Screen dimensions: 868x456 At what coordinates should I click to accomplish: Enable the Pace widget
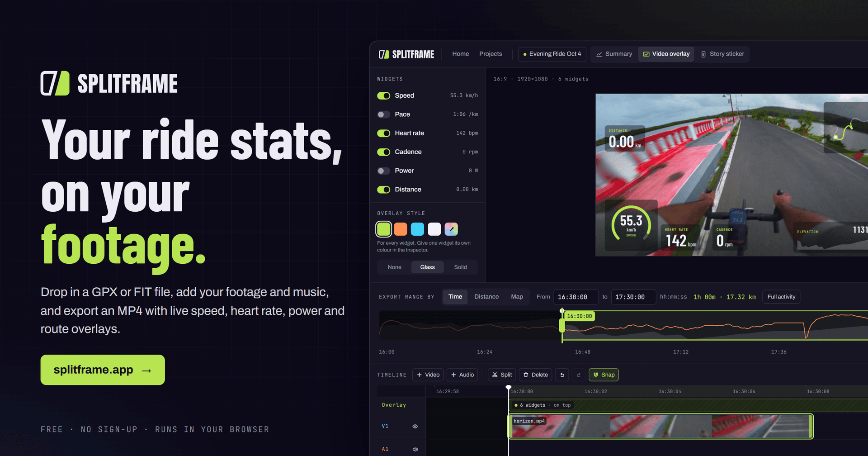383,114
